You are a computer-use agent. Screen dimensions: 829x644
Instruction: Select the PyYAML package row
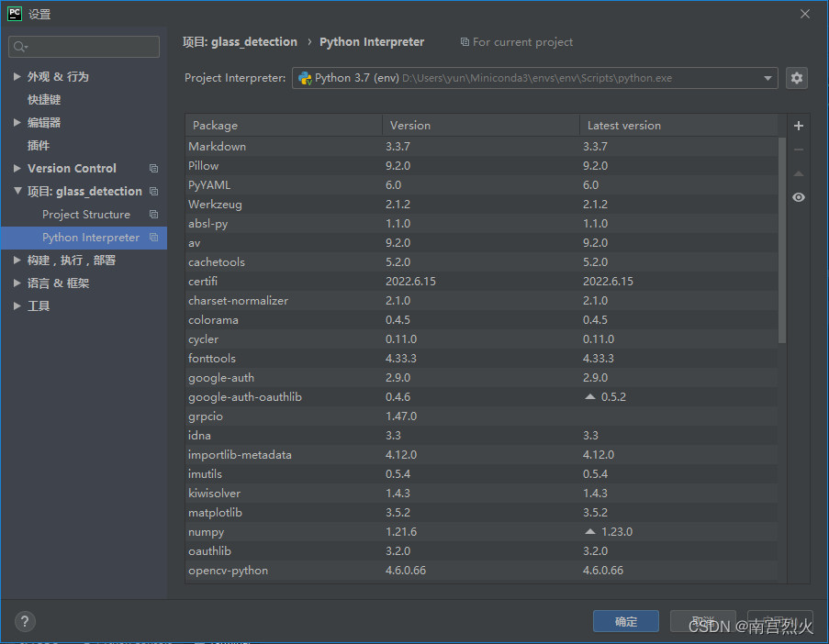482,185
